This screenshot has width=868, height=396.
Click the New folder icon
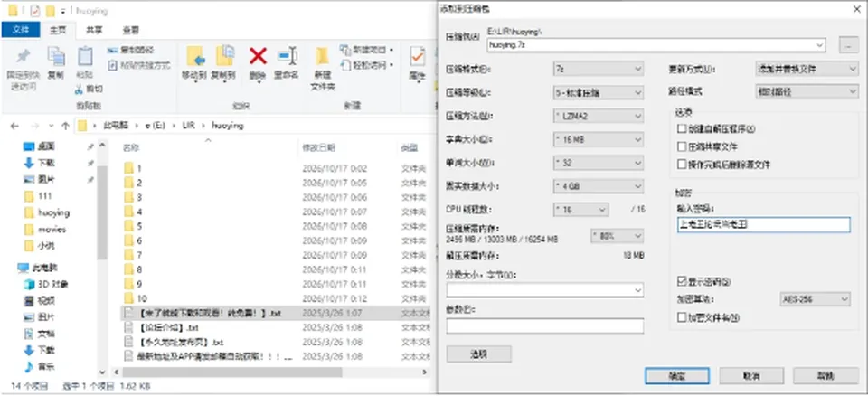point(322,56)
